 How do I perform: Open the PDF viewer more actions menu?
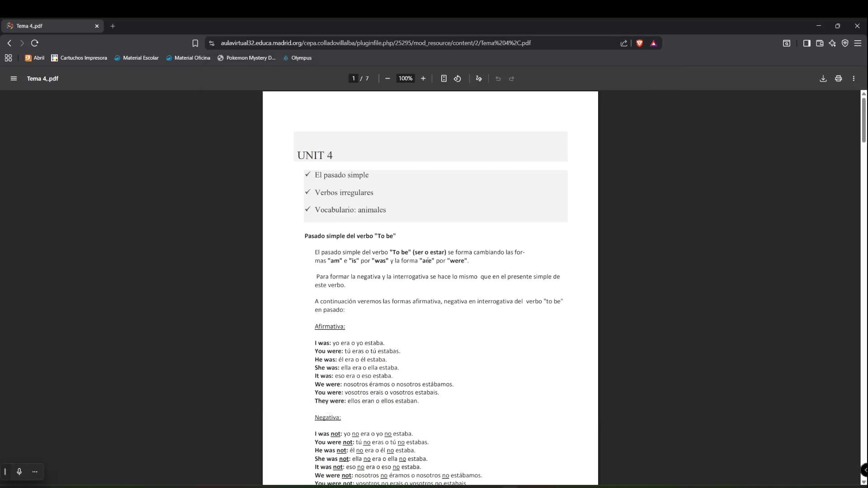tap(854, 79)
